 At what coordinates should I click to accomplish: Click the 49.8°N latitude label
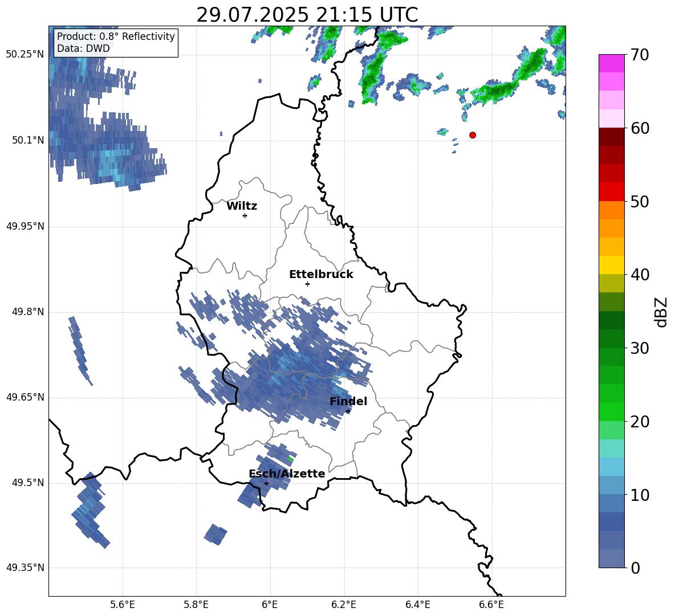point(28,312)
